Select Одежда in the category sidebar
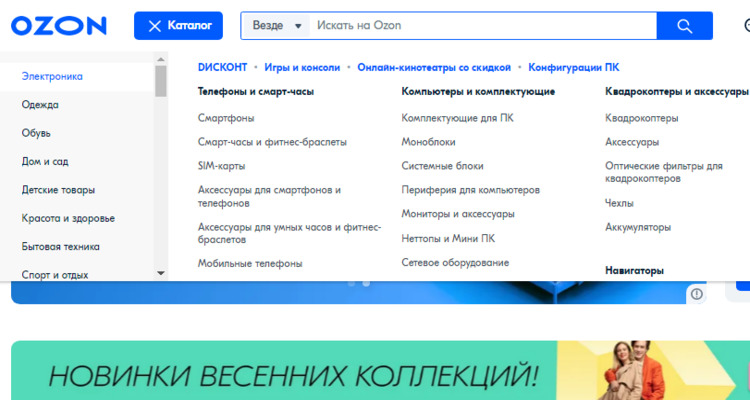Viewport: 750px width, 400px height. (40, 105)
